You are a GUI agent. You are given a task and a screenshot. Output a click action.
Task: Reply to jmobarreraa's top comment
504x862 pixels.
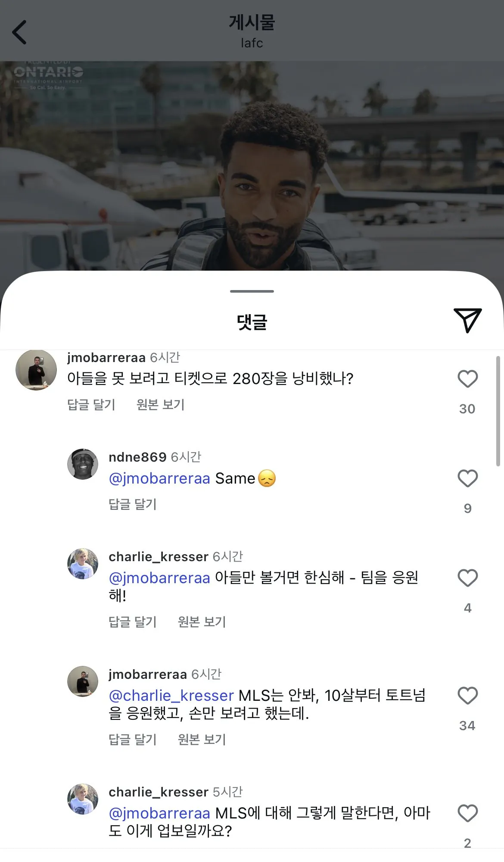coord(91,405)
